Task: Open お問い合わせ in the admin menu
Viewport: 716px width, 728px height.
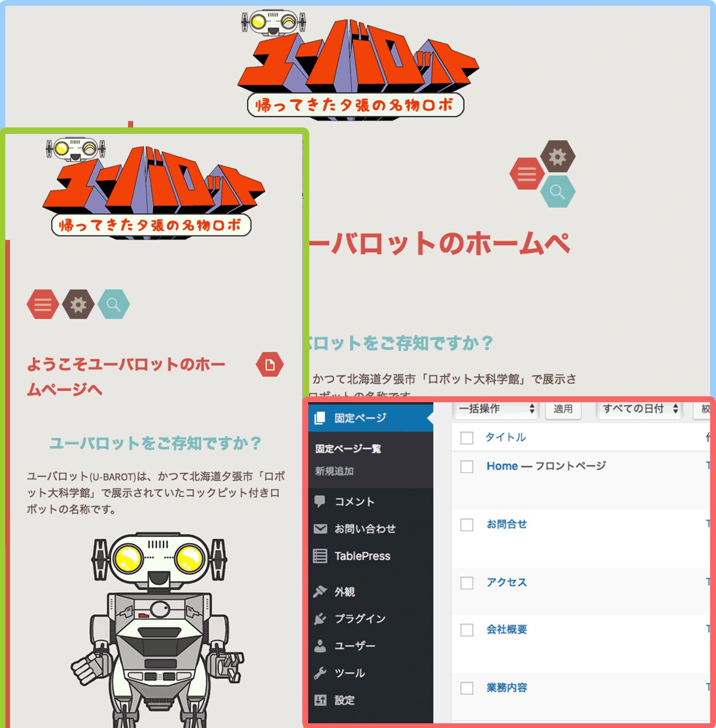Action: tap(371, 529)
